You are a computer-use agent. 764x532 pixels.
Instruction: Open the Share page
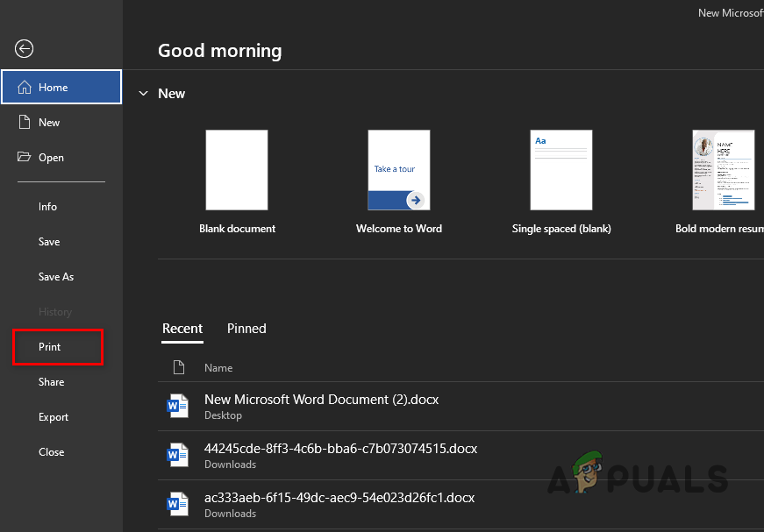pos(51,382)
